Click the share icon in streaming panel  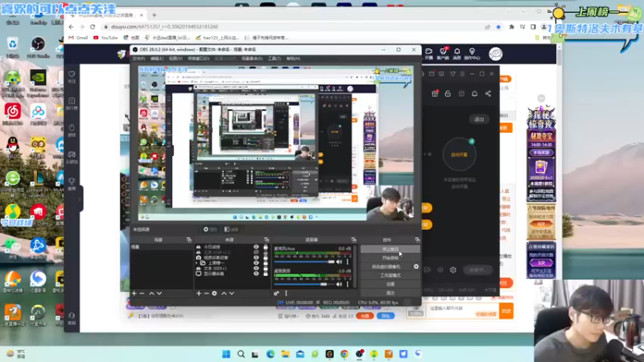click(x=488, y=93)
